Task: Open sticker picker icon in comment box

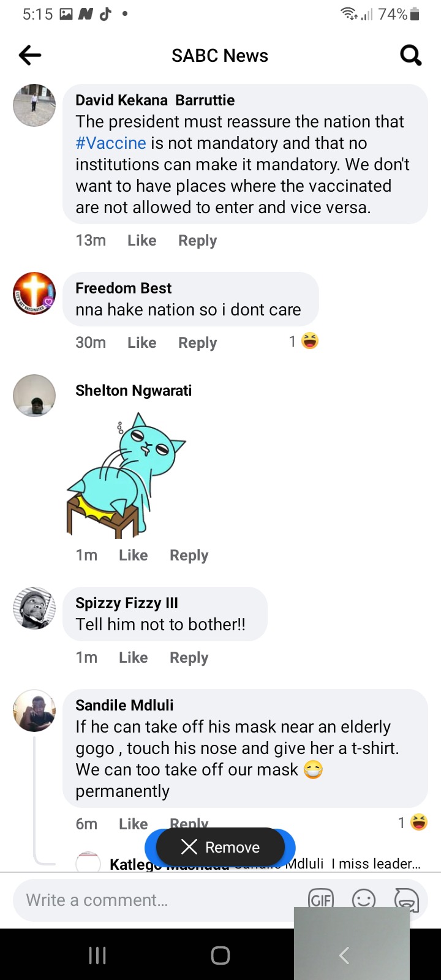Action: pos(406,899)
